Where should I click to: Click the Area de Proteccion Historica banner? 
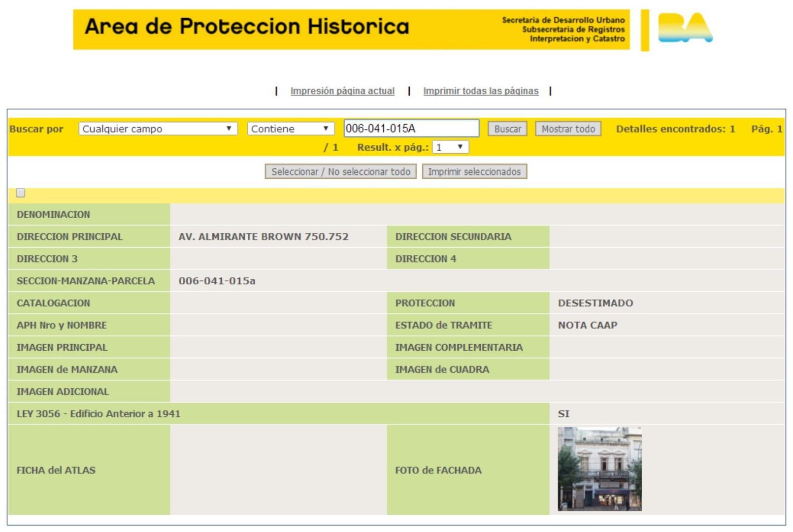pyautogui.click(x=246, y=28)
